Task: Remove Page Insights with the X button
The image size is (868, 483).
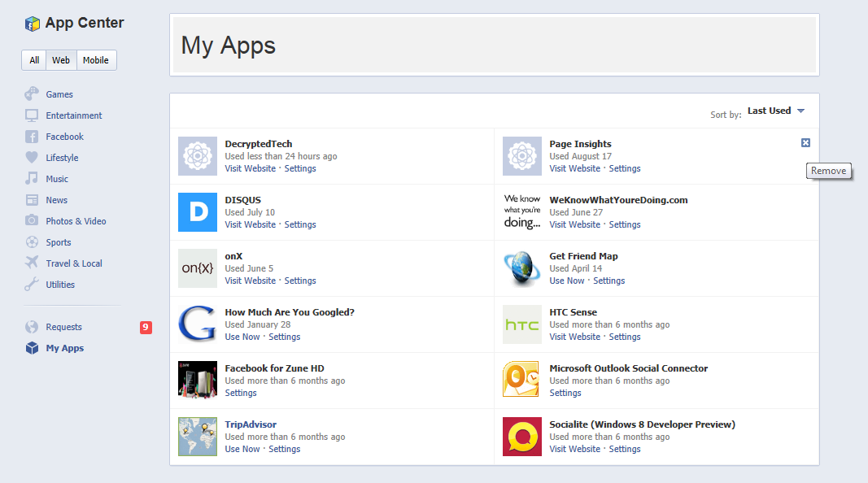Action: (805, 143)
